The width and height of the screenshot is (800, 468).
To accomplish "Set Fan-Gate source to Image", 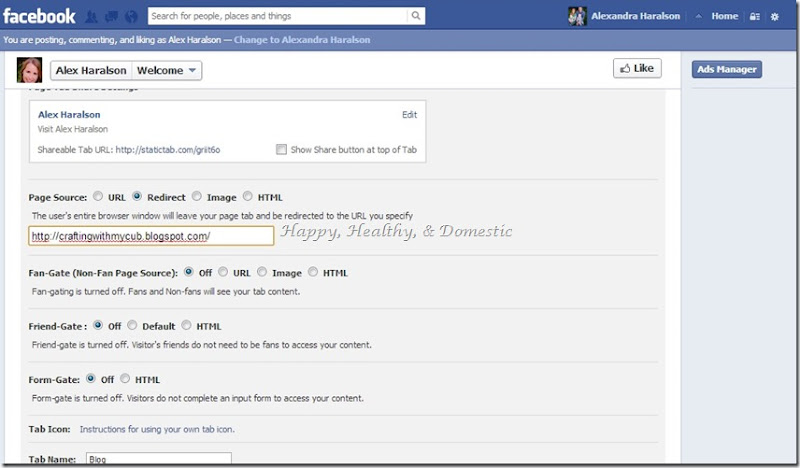I will pos(262,272).
